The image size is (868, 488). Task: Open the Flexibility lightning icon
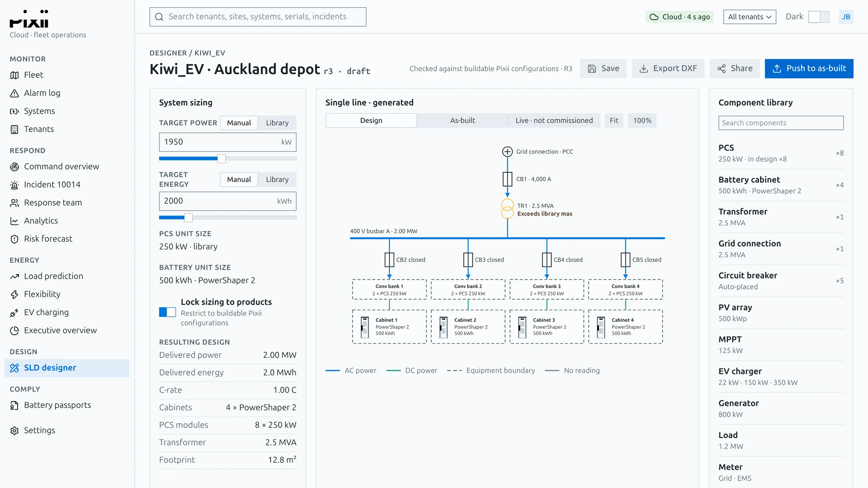tap(14, 294)
